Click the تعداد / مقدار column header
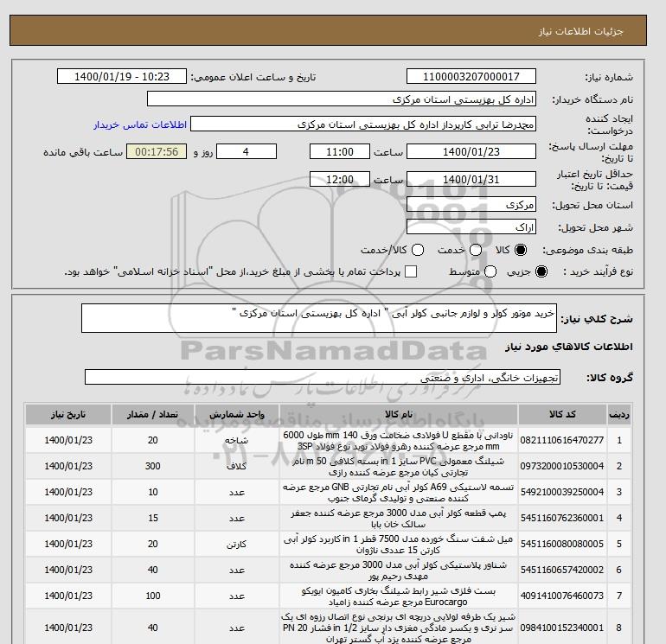 pos(153,414)
